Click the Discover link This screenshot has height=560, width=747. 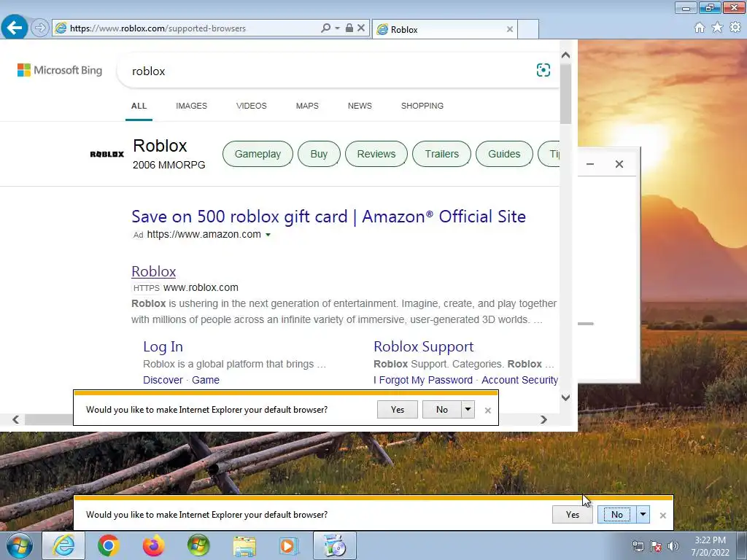point(163,380)
